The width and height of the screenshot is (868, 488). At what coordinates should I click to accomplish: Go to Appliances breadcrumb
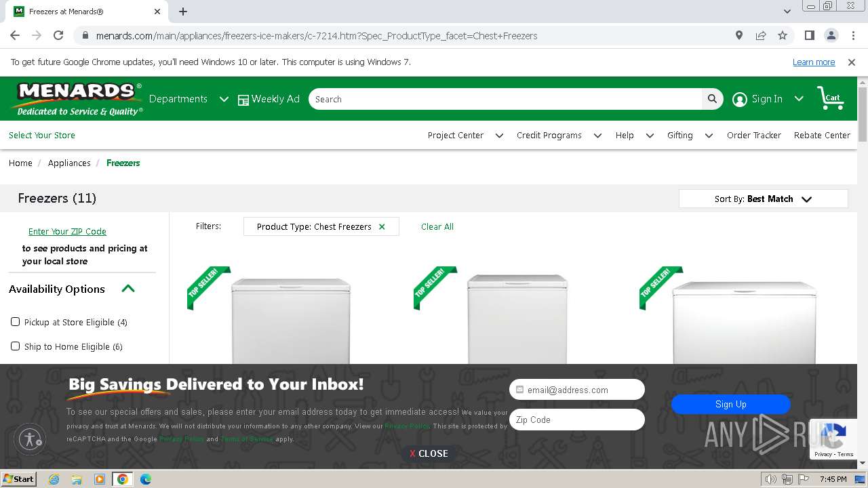click(69, 163)
